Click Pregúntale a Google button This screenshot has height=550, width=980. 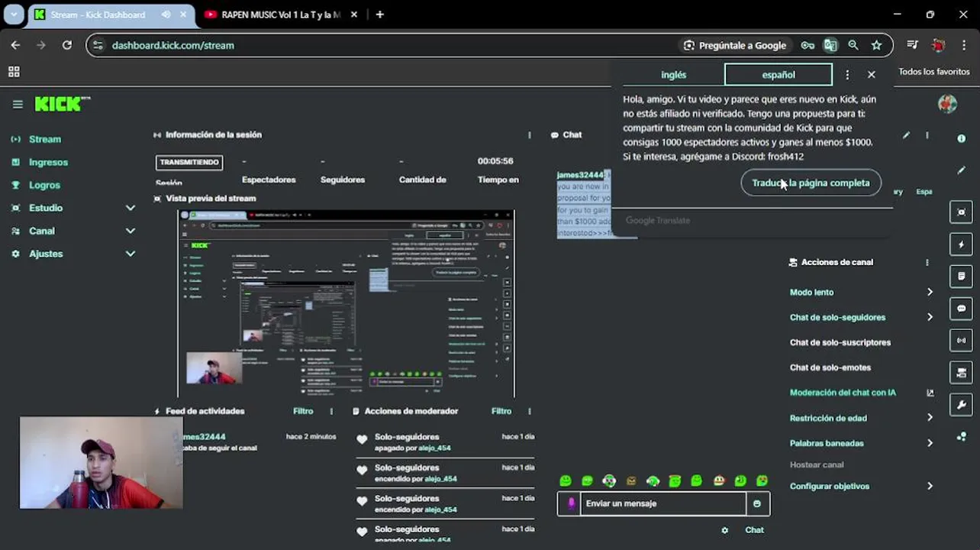[x=734, y=45]
